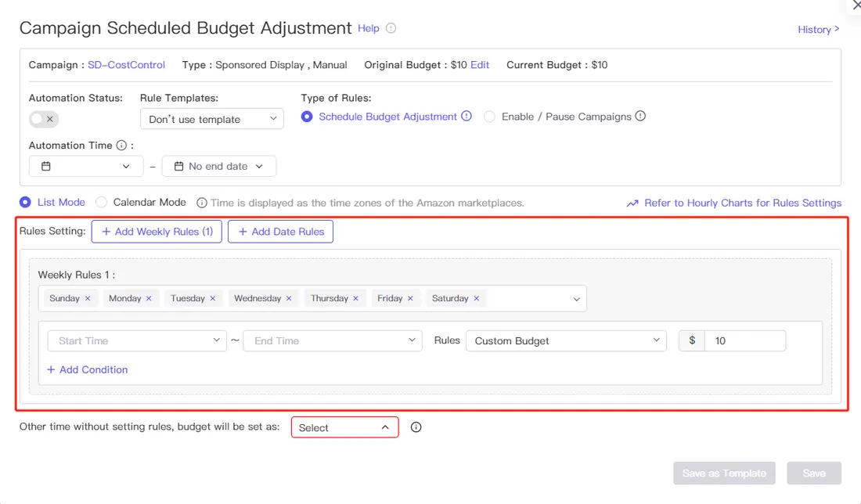Close the budget adjustment dialog
This screenshot has height=504, width=861.
[856, 5]
